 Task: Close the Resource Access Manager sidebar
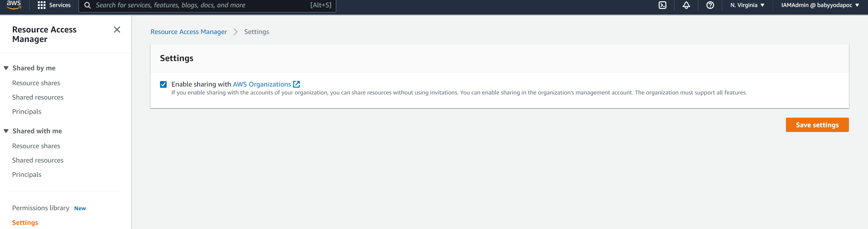(117, 30)
